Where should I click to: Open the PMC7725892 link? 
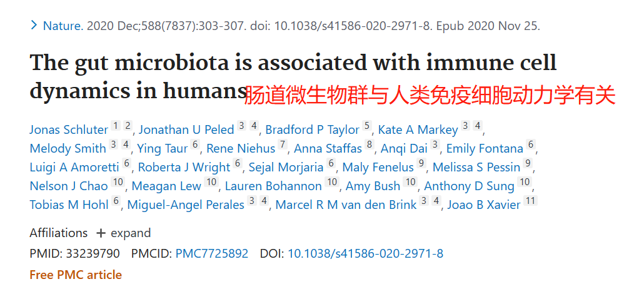coord(212,253)
